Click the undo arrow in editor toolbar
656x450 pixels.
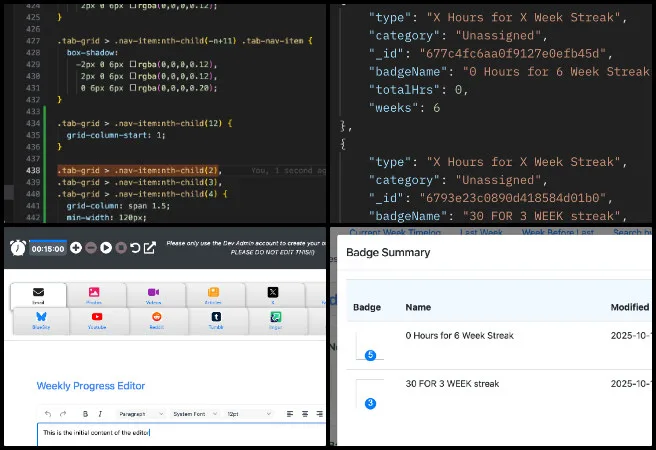tap(47, 413)
